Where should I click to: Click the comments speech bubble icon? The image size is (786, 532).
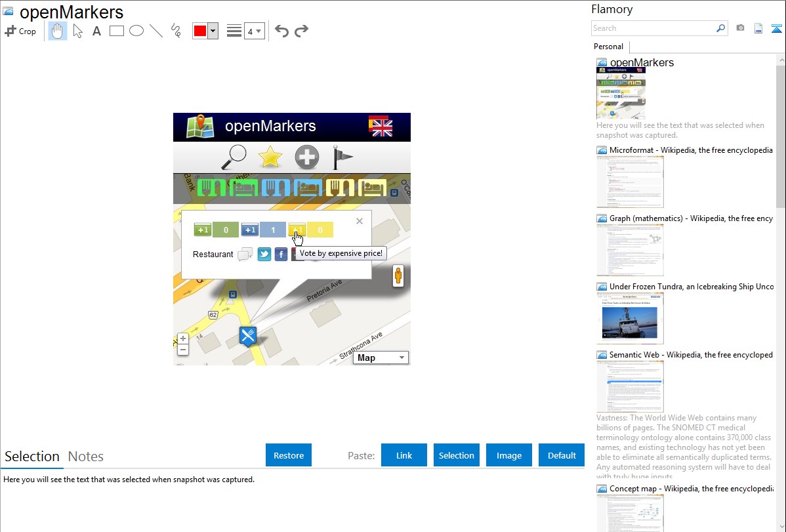245,255
